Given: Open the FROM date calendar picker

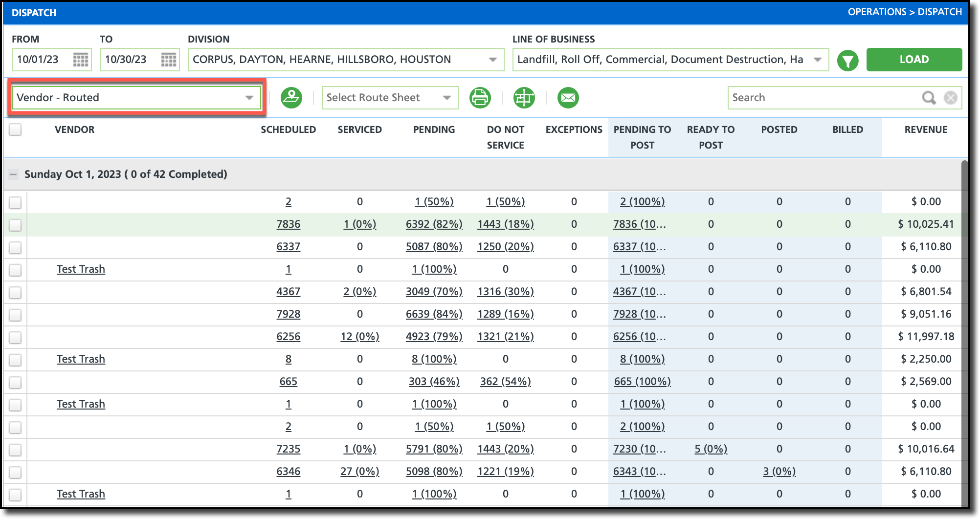Looking at the screenshot, I should pyautogui.click(x=81, y=60).
